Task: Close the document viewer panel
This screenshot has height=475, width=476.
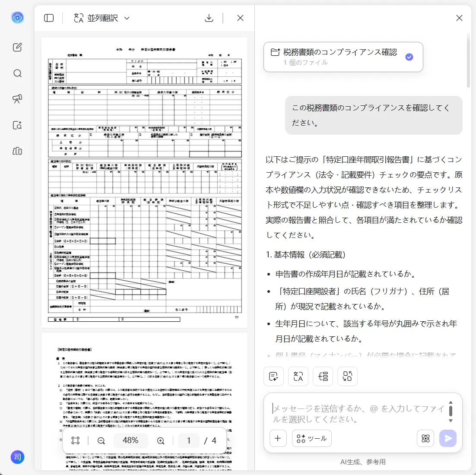Action: [x=241, y=18]
